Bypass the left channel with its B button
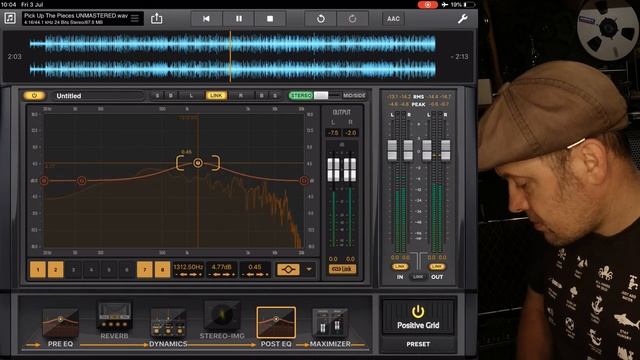Screen dimensions: 640x360 coord(171,96)
